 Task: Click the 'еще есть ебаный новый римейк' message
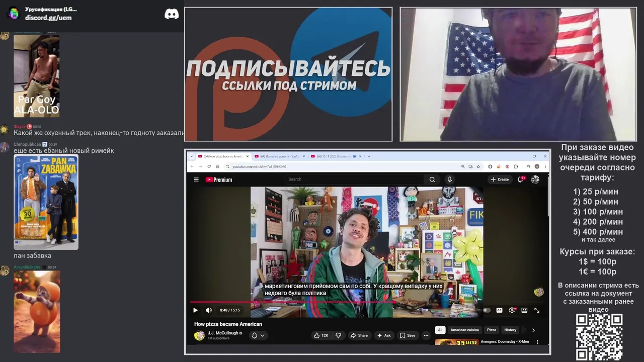64,150
